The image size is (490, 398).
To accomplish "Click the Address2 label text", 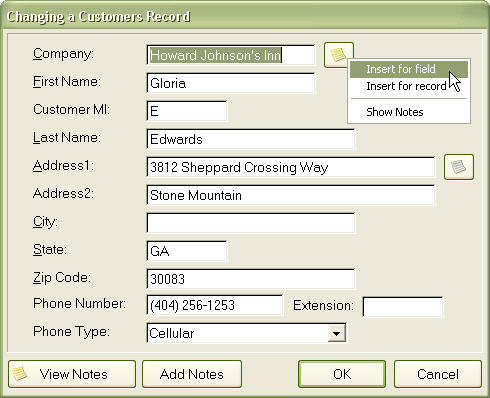I will coord(63,194).
